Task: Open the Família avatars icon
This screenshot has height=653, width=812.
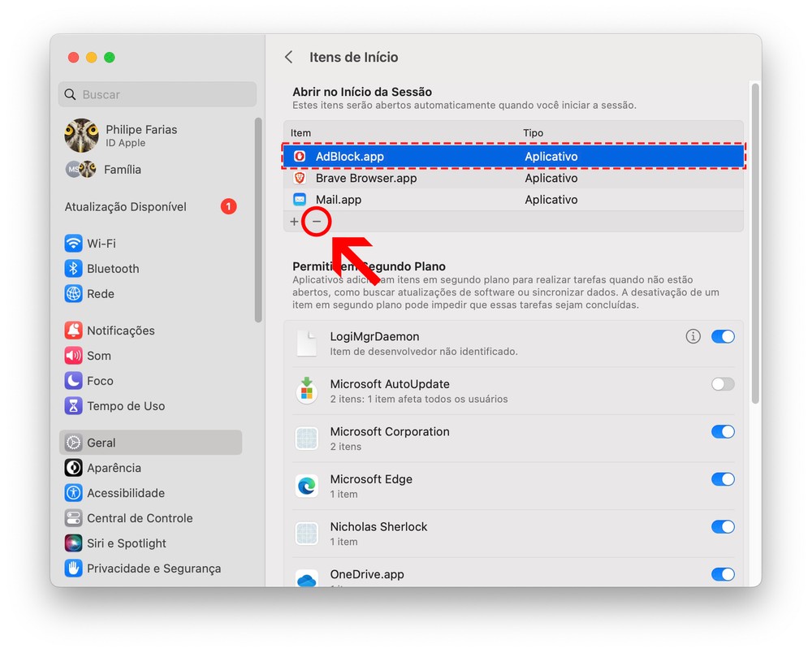Action: pyautogui.click(x=80, y=169)
